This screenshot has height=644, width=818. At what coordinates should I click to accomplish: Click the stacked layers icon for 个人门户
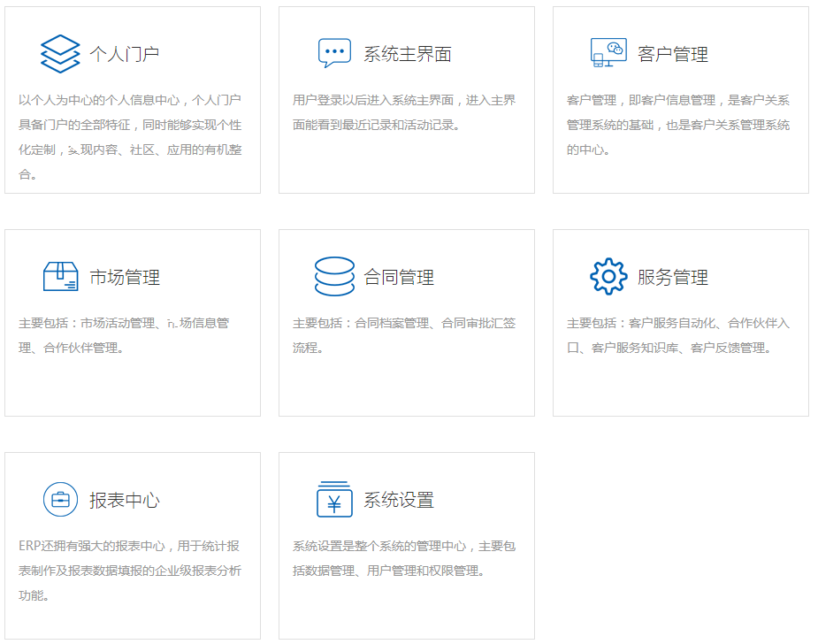[x=60, y=54]
